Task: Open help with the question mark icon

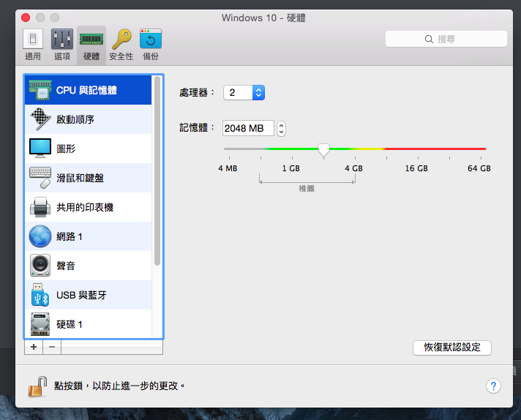Action: (493, 386)
